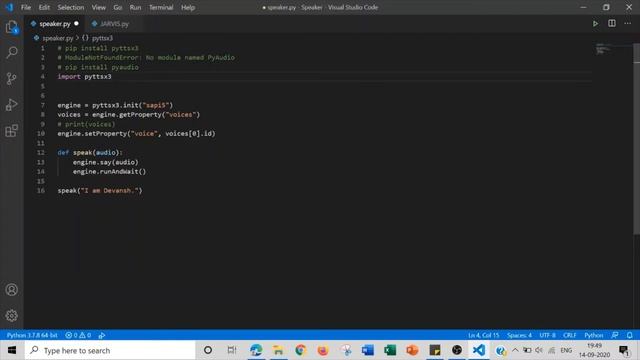Click Ln 4, Col 15 cursor position

point(483,335)
